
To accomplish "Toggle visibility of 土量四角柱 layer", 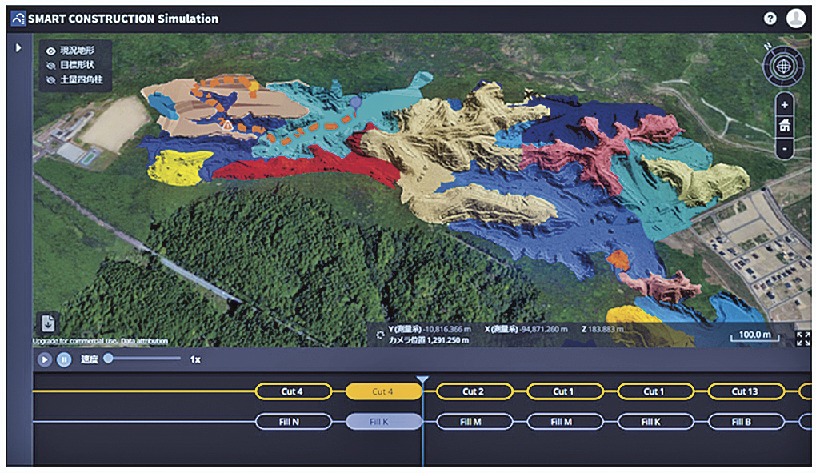I will 50,80.
